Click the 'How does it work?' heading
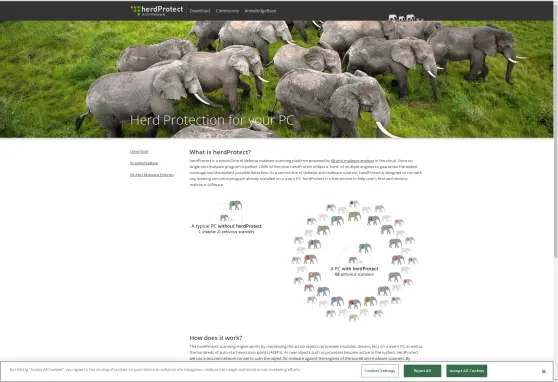Screen dimensions: 558x382 pyautogui.click(x=216, y=338)
